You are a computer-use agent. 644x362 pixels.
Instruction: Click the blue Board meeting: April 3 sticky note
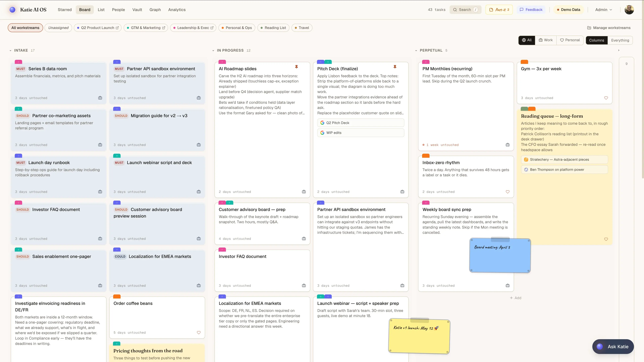pyautogui.click(x=500, y=255)
